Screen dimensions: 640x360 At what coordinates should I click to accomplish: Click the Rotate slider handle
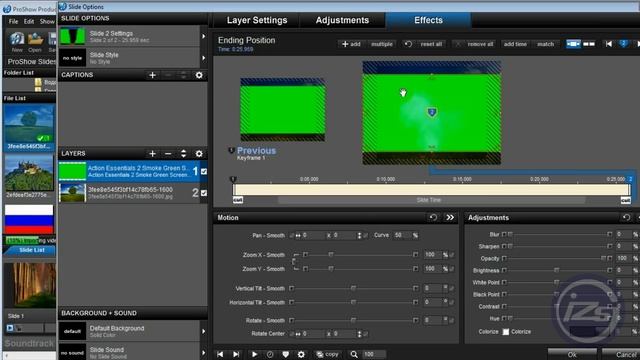pos(353,320)
